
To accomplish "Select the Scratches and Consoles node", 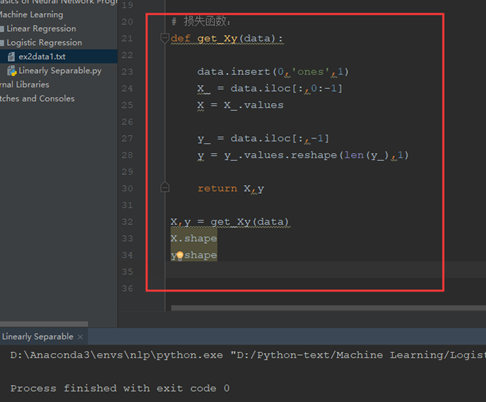I will coord(37,99).
